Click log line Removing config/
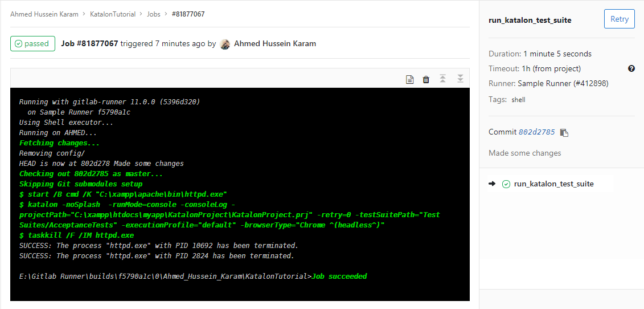The image size is (644, 309). [x=52, y=153]
